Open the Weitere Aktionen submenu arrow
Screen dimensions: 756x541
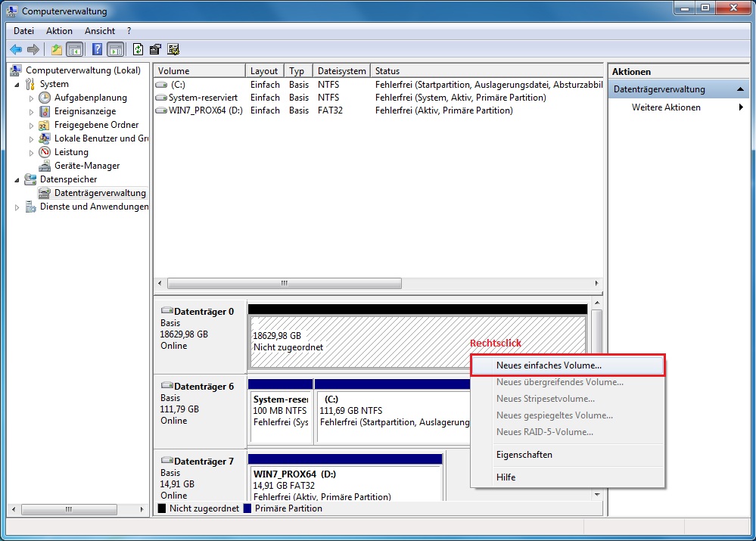point(741,107)
